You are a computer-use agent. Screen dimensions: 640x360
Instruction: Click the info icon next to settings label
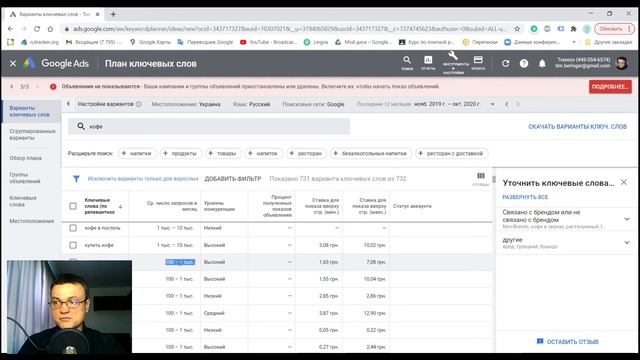[x=139, y=104]
